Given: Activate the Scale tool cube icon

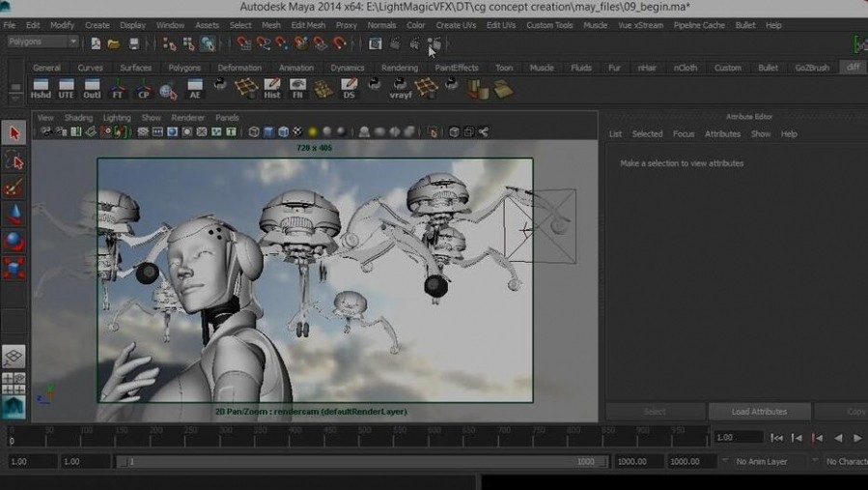Looking at the screenshot, I should [14, 268].
